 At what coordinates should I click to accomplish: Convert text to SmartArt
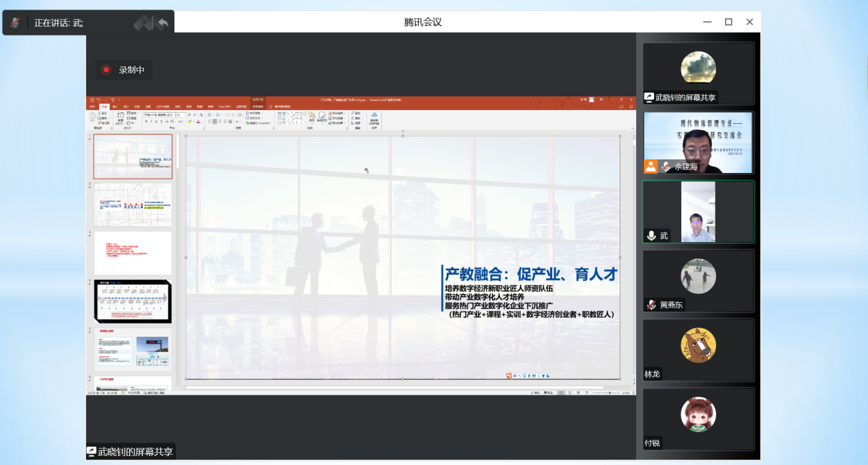click(x=259, y=123)
